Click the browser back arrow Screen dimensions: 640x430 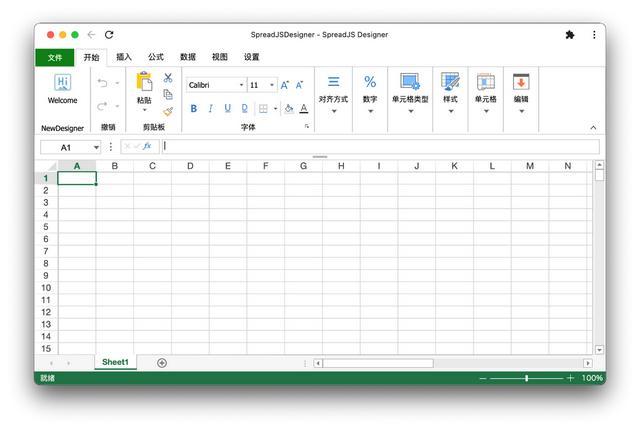pyautogui.click(x=91, y=35)
